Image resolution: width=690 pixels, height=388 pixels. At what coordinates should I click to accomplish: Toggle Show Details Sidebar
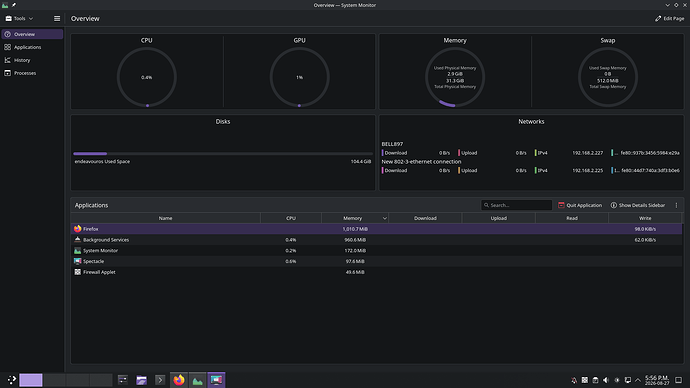click(x=638, y=205)
